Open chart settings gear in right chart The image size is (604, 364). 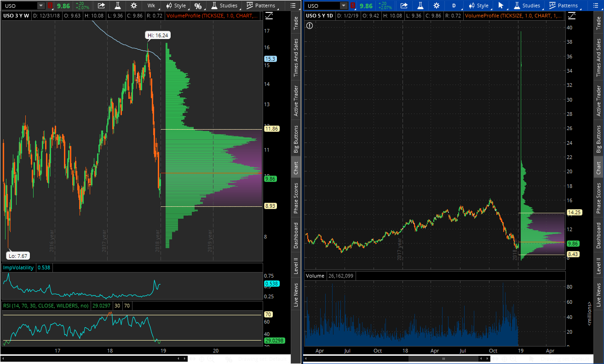point(436,6)
